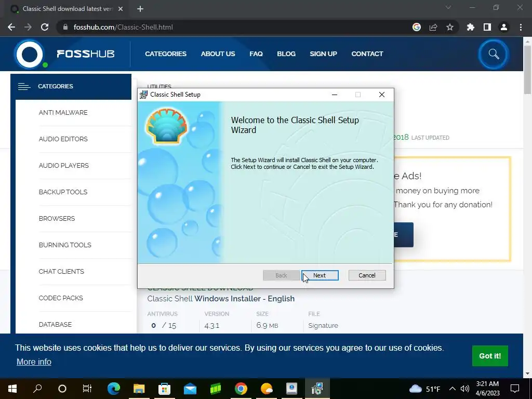Viewport: 532px width, 399px height.
Task: Share this page via address bar icon
Action: click(433, 27)
